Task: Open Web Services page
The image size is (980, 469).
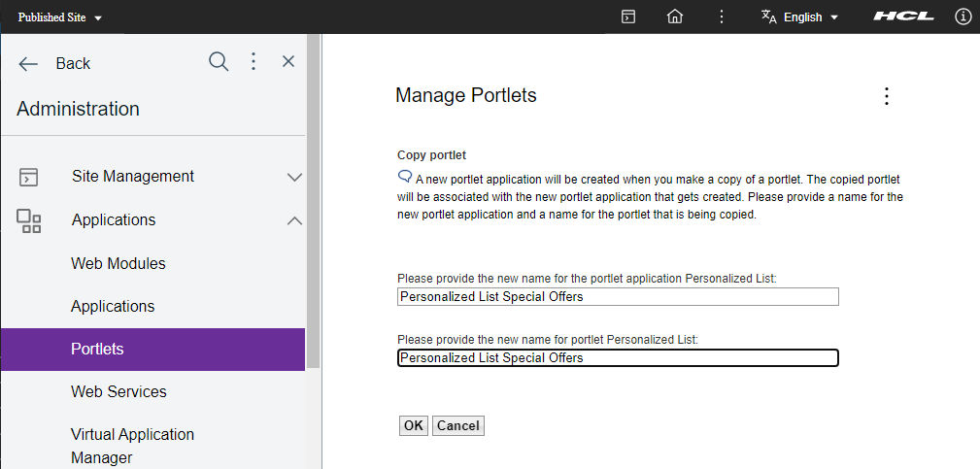Action: pos(118,391)
